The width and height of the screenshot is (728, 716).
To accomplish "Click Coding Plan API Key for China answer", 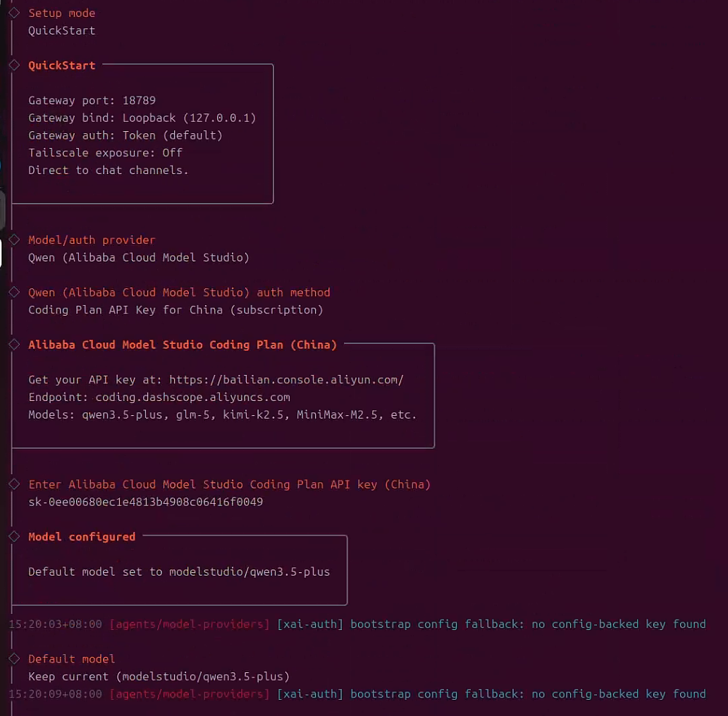I will point(175,310).
